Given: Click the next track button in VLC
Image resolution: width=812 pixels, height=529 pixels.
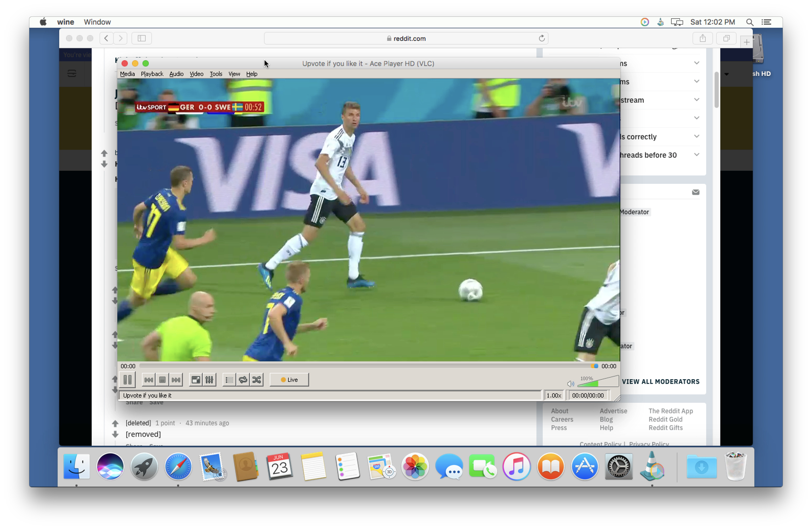Looking at the screenshot, I should click(x=176, y=379).
